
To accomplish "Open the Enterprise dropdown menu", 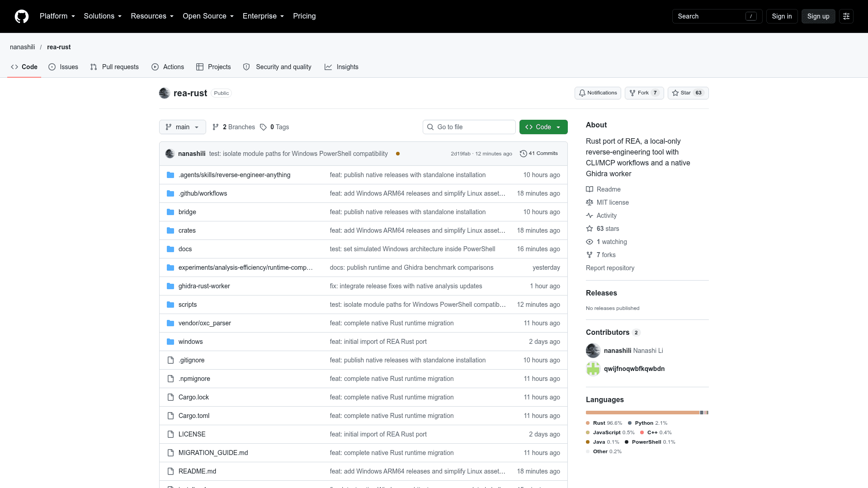I will (x=264, y=16).
